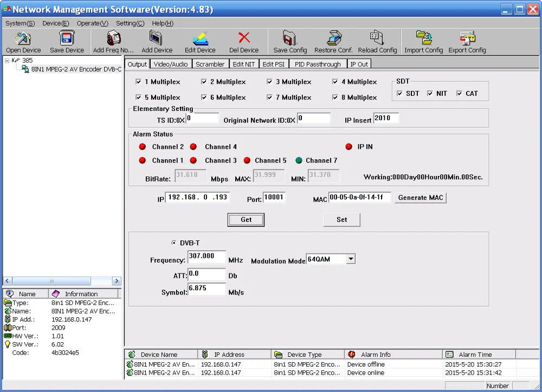Switch to the Scrambler tab

(x=210, y=64)
